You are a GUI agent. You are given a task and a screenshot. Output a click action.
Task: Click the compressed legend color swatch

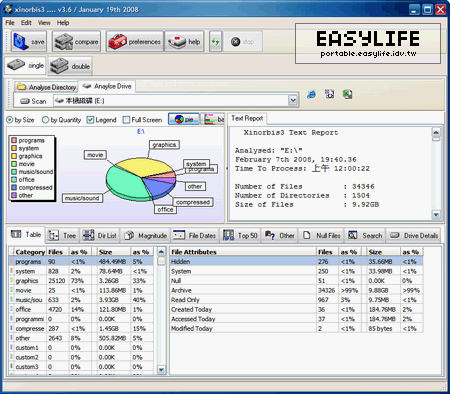[x=14, y=187]
